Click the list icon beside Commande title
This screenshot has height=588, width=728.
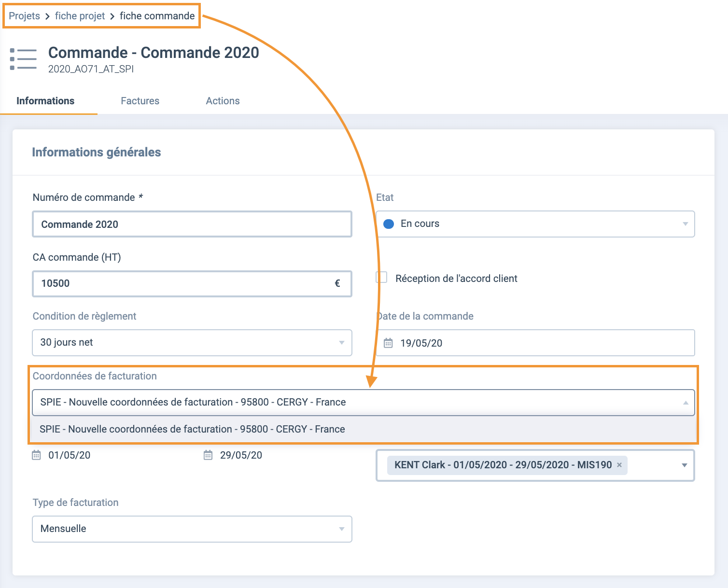click(x=23, y=59)
